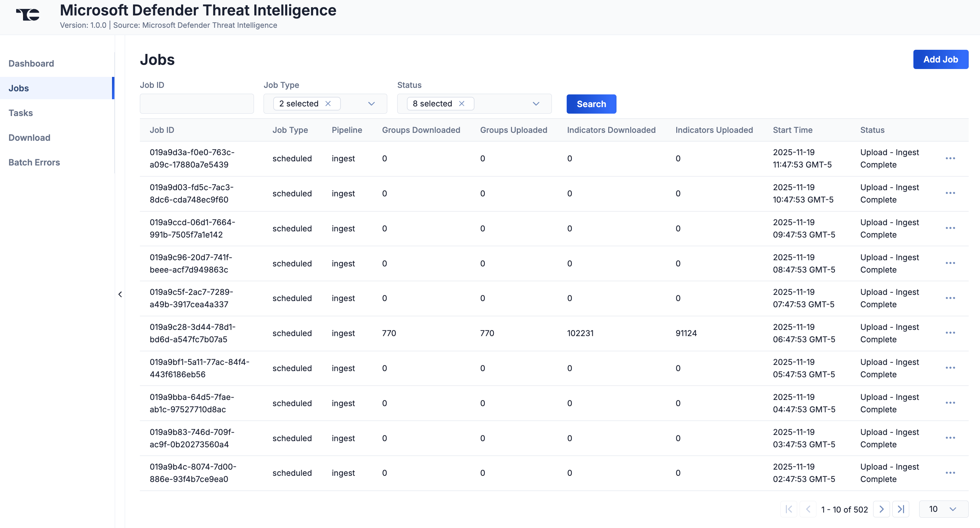
Task: Open the Status filter dropdown
Action: coord(536,103)
